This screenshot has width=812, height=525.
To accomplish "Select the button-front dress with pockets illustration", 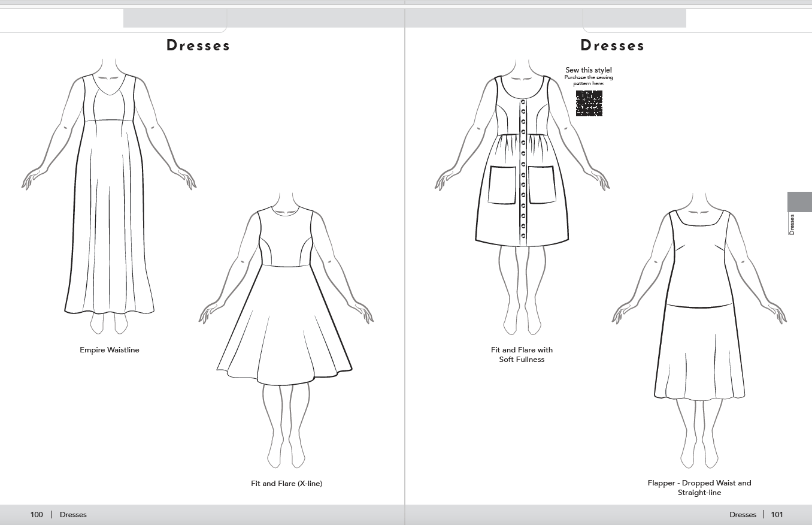I will [x=522, y=196].
